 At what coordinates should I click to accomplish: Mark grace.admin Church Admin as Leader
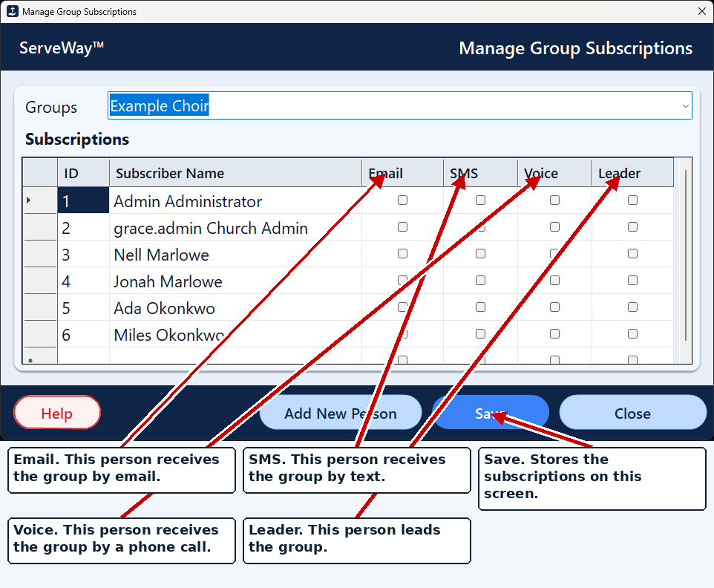(632, 227)
